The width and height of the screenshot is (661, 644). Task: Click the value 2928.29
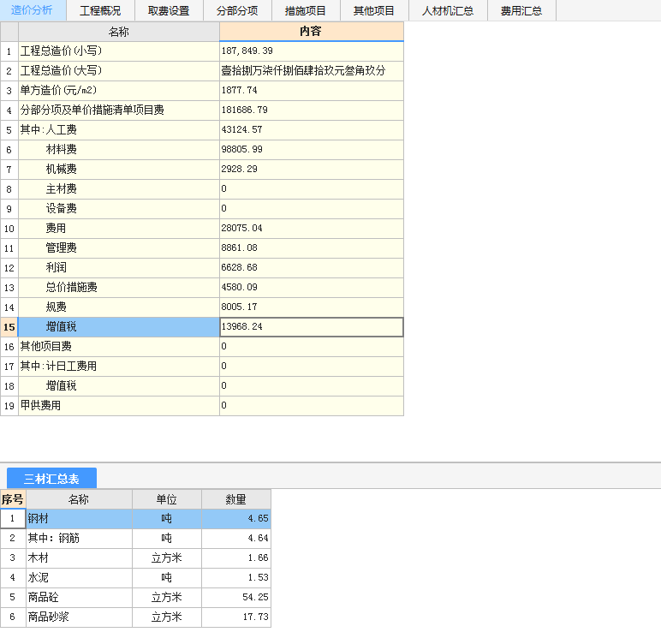tap(311, 169)
